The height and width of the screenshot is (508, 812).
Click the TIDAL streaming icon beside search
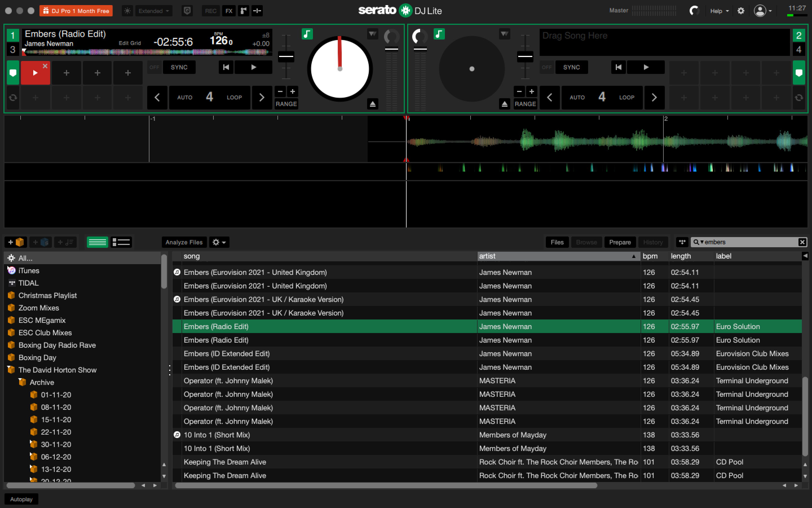(682, 242)
